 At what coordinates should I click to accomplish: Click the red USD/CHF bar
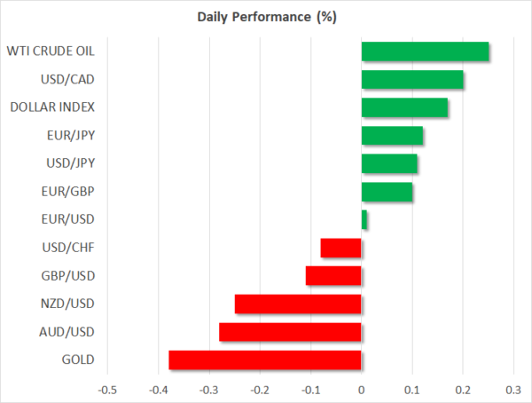(x=341, y=248)
